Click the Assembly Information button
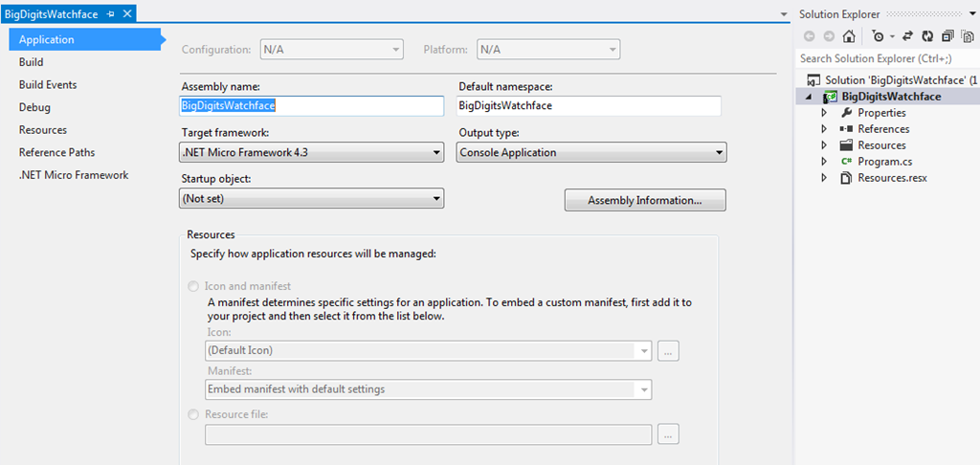 pyautogui.click(x=645, y=201)
